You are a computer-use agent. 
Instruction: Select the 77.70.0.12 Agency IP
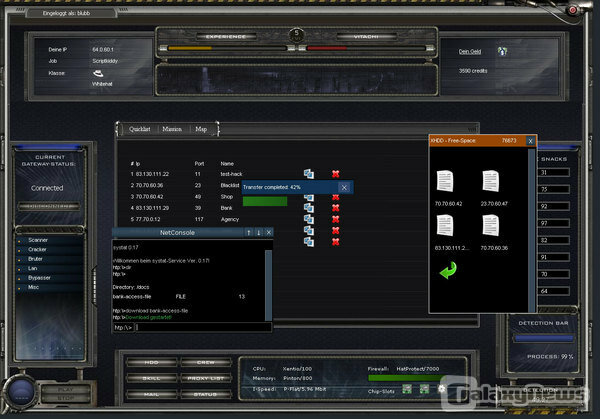click(x=148, y=219)
